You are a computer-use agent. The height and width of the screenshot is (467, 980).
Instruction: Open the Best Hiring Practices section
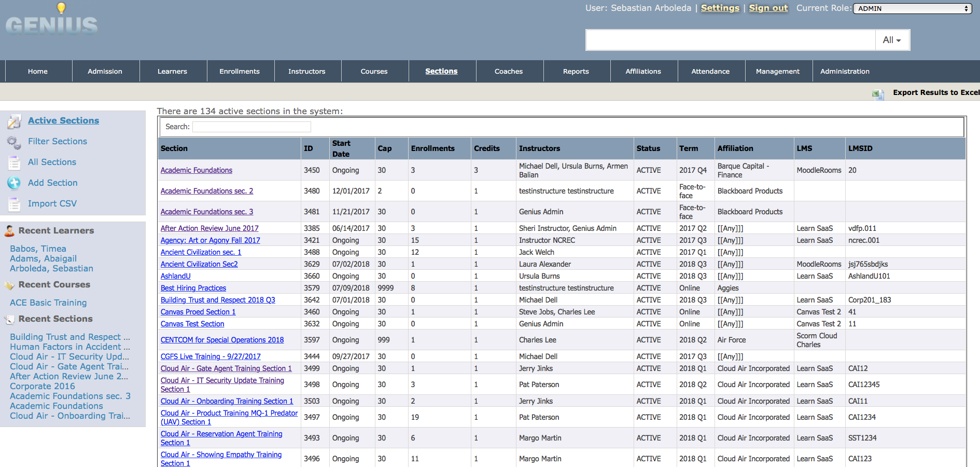click(193, 288)
